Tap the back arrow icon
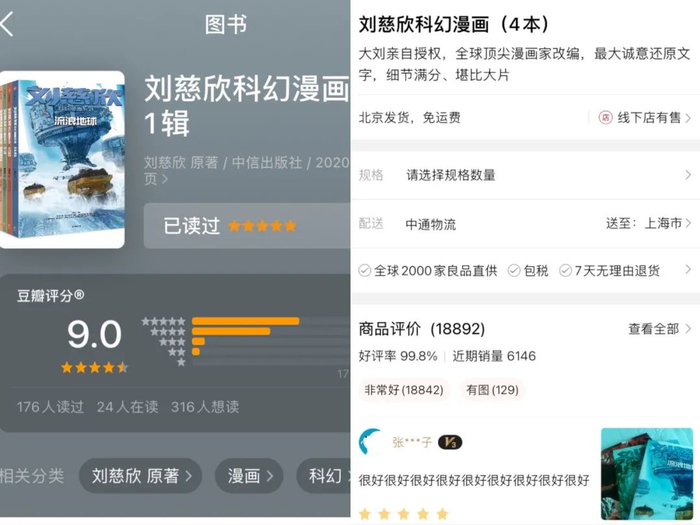 point(7,24)
